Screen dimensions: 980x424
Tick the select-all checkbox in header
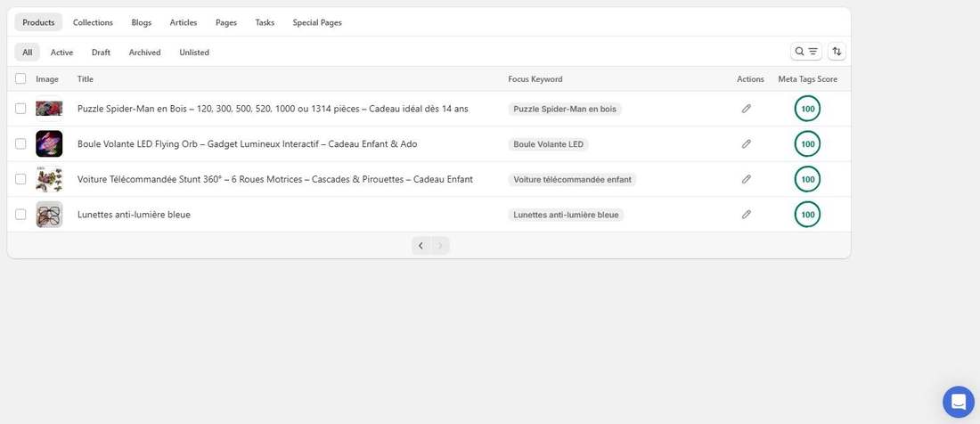20,78
